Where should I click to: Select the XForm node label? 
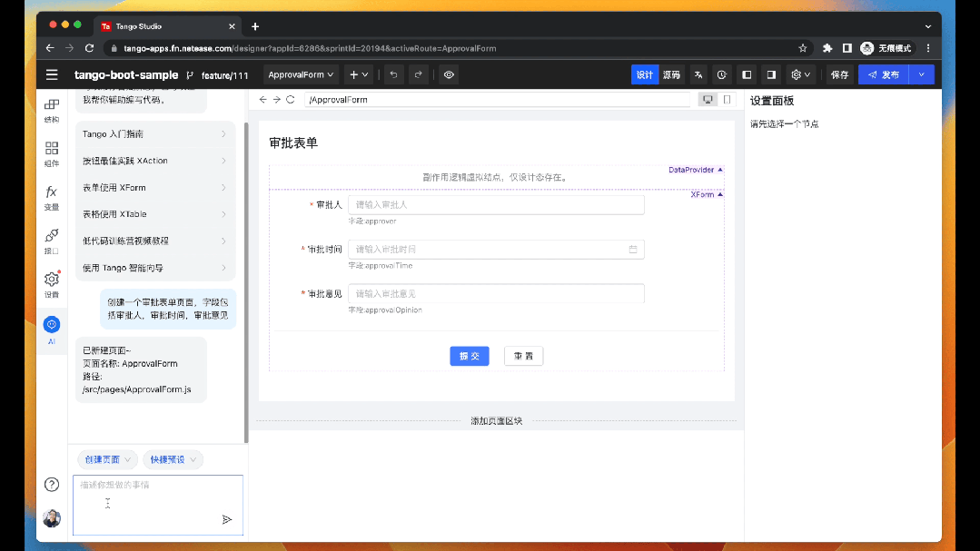click(707, 195)
